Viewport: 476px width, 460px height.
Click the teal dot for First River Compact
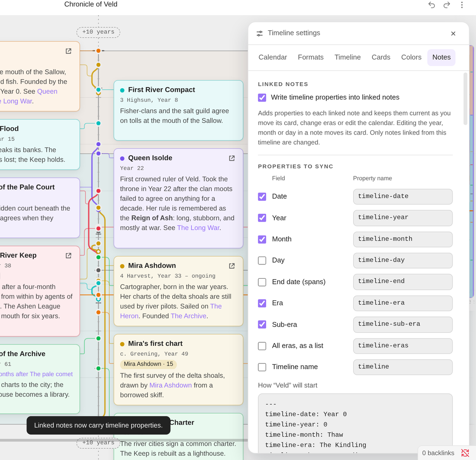(98, 90)
